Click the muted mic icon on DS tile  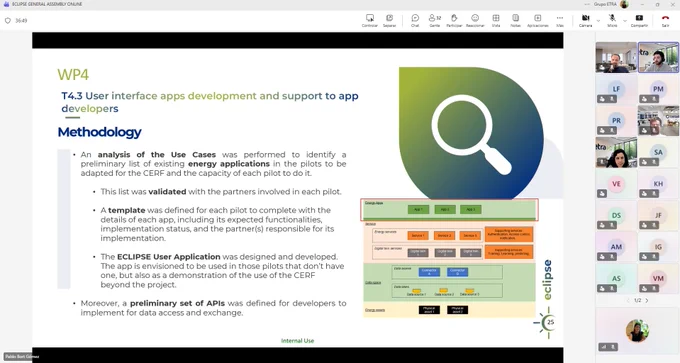(612, 225)
